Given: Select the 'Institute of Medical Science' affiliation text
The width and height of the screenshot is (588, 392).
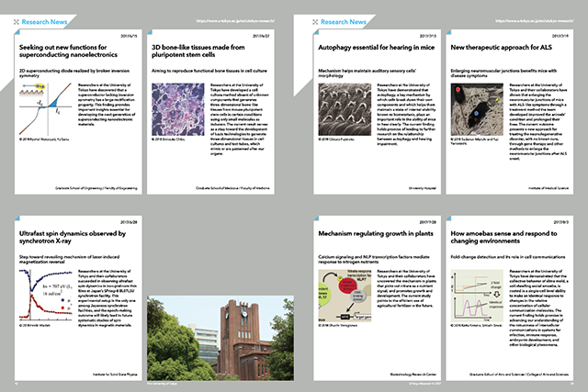Looking at the screenshot, I should tap(548, 188).
